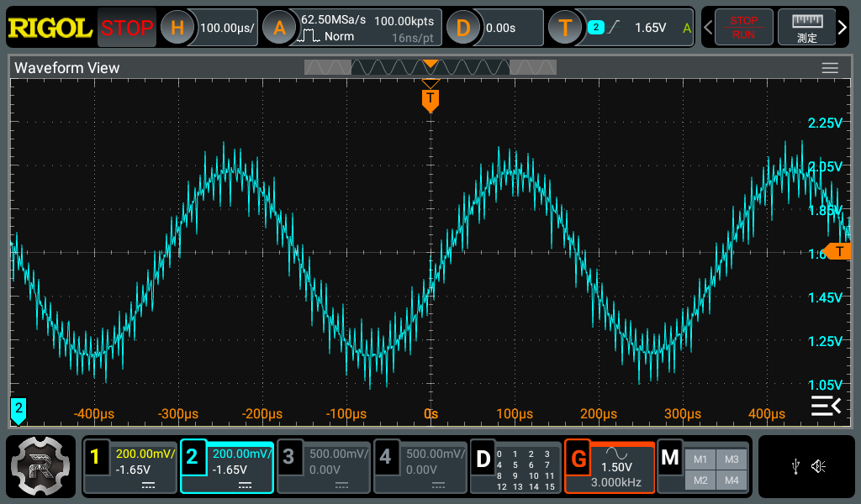The height and width of the screenshot is (504, 861).
Task: Select math channel M3
Action: pyautogui.click(x=732, y=459)
